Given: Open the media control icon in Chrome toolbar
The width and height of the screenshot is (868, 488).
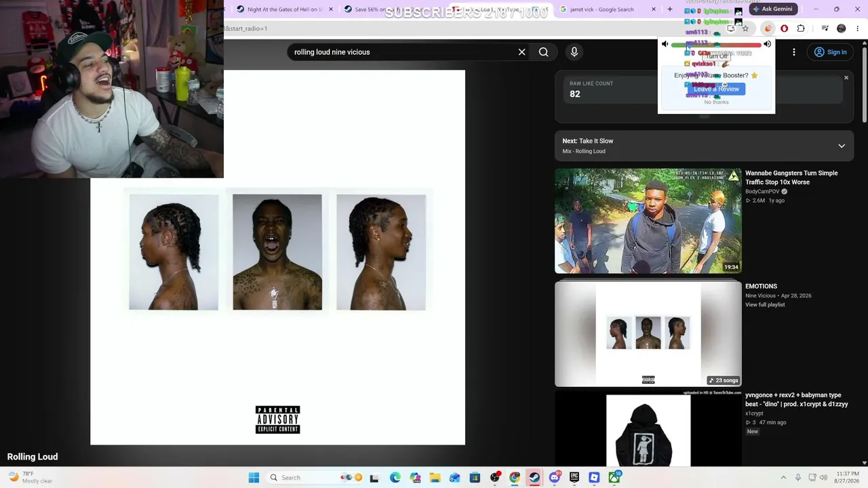Looking at the screenshot, I should pyautogui.click(x=825, y=28).
